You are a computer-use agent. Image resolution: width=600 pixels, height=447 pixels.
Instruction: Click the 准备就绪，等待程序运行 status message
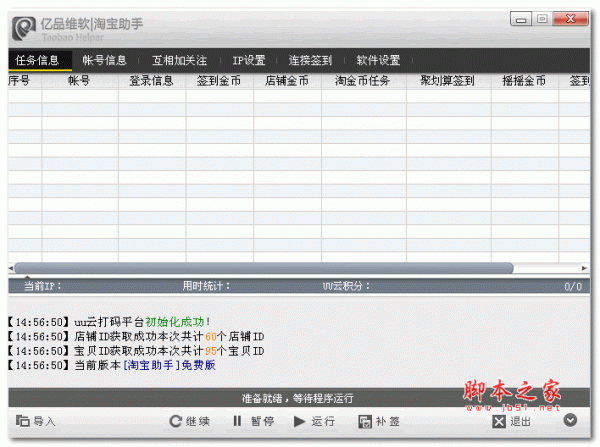pyautogui.click(x=297, y=398)
